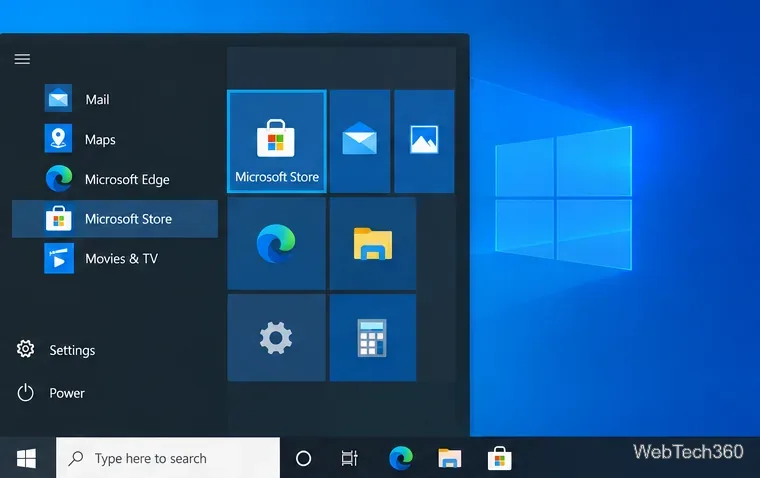Click the Cortana circle on taskbar
This screenshot has height=478, width=760.
pos(303,458)
